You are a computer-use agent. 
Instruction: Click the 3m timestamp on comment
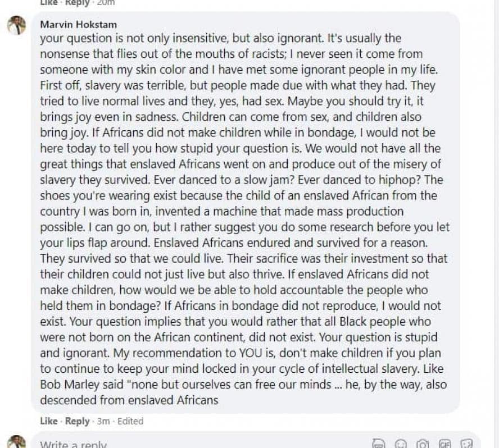click(103, 421)
